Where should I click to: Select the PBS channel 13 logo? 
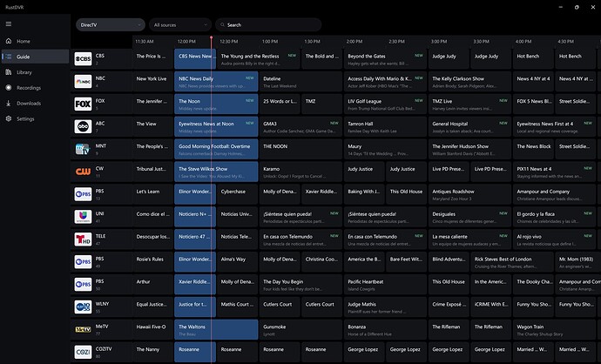(x=83, y=194)
